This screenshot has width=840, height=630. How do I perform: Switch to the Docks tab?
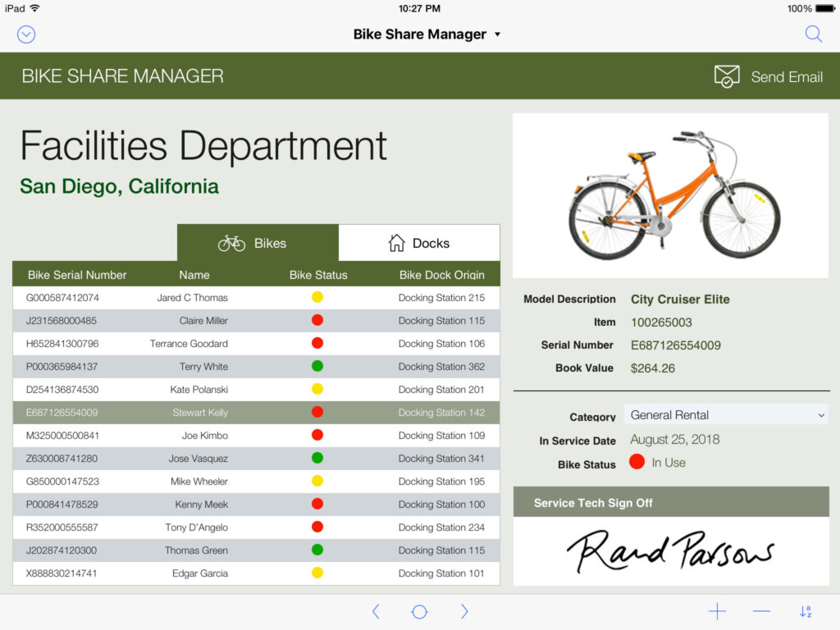418,242
